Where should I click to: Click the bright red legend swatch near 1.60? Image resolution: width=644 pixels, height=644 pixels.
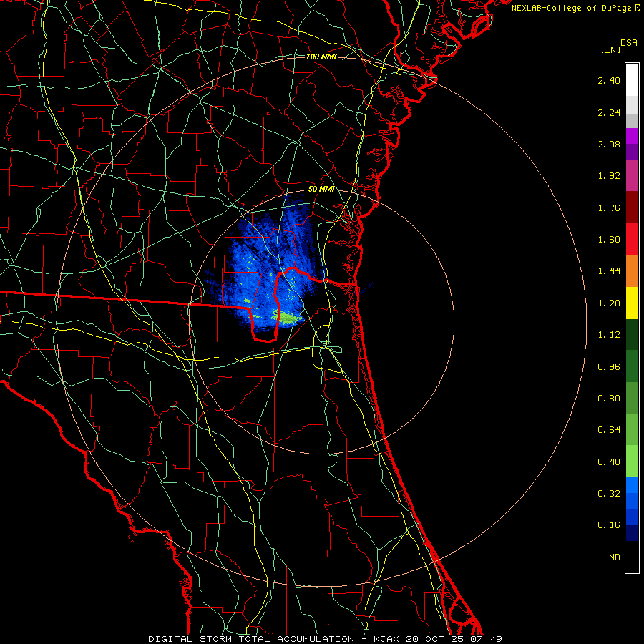point(632,239)
